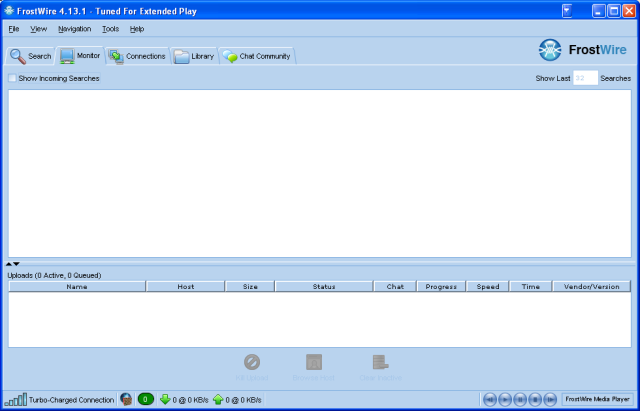Click the media player previous track button
Screen dimensions: 640x411
coord(490,399)
